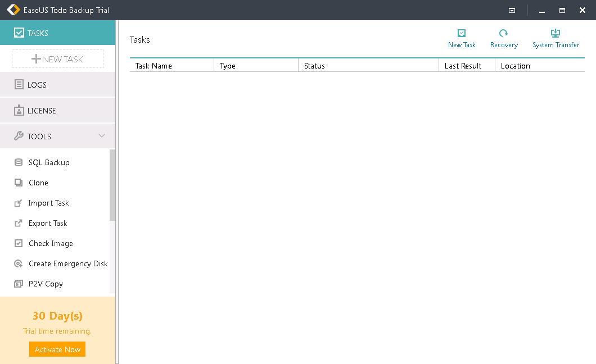Maximize the EaseUS Todo Backup window

[562, 10]
